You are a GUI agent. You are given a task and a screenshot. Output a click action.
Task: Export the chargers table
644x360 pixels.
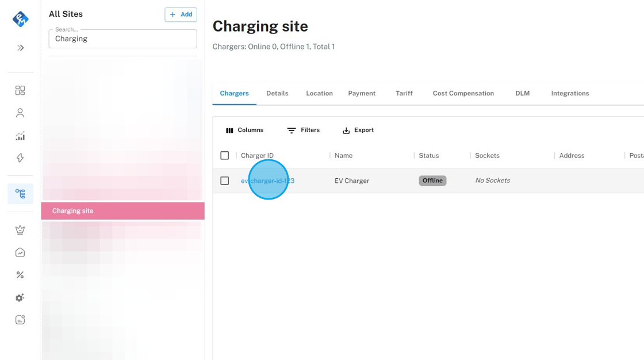tap(358, 131)
